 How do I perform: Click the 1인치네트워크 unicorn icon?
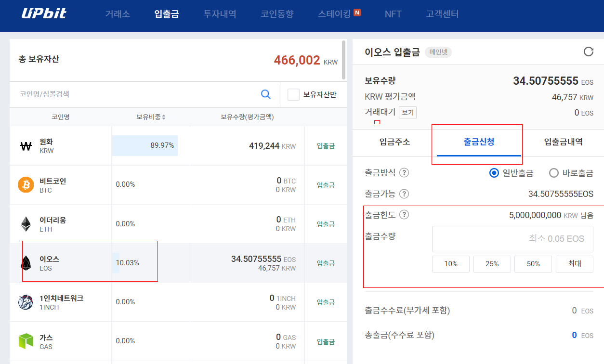tap(26, 302)
